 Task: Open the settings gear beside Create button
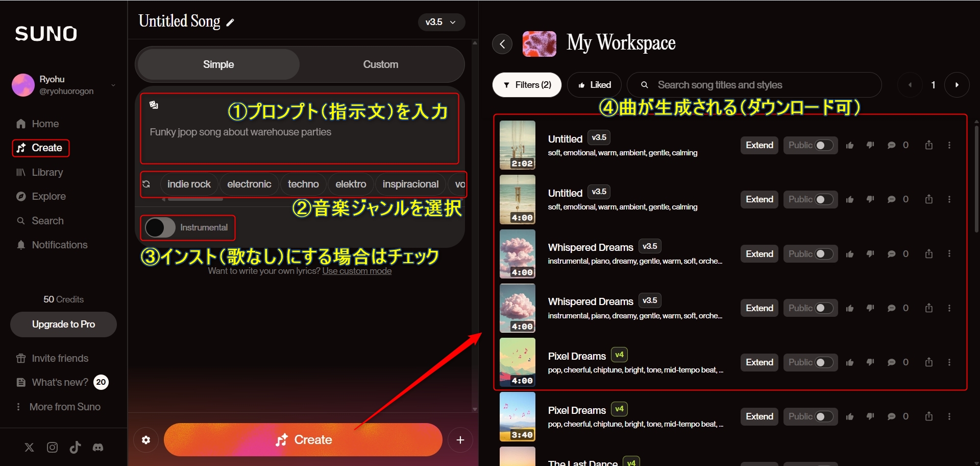[146, 440]
